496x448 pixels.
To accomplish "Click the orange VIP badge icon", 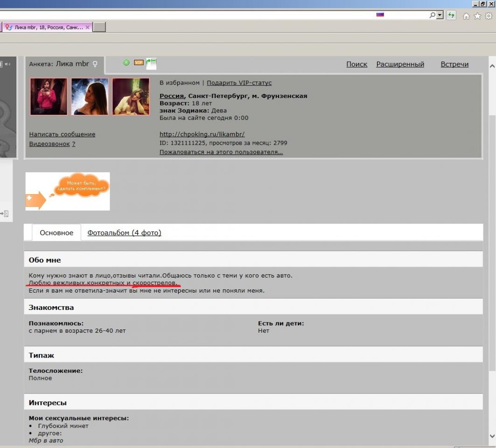I will 139,63.
